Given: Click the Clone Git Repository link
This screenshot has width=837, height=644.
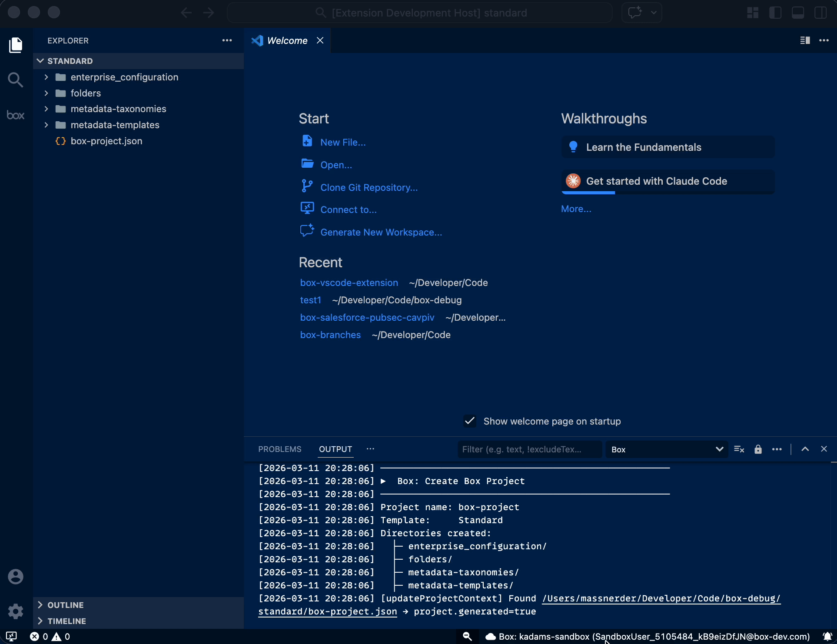Looking at the screenshot, I should tap(369, 187).
